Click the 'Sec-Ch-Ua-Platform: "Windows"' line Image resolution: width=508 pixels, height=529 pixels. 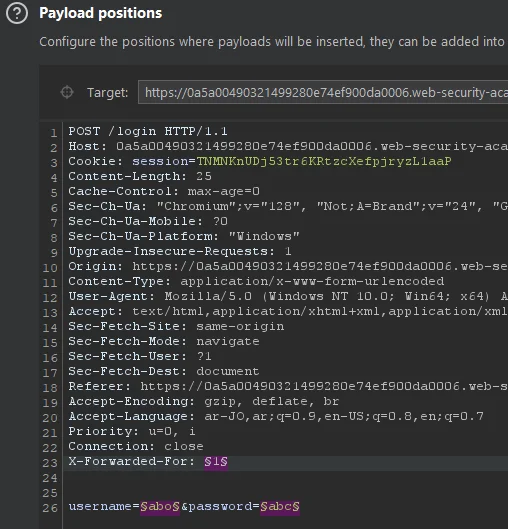[184, 236]
